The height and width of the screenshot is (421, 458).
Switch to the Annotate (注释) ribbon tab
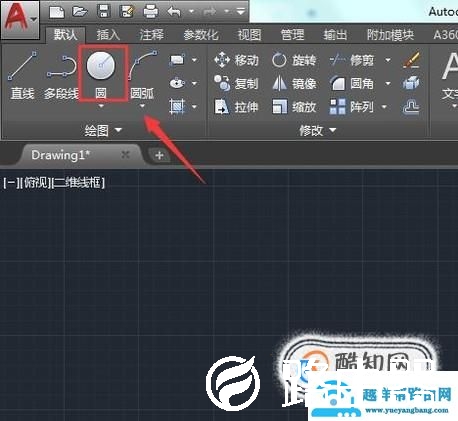(x=152, y=34)
